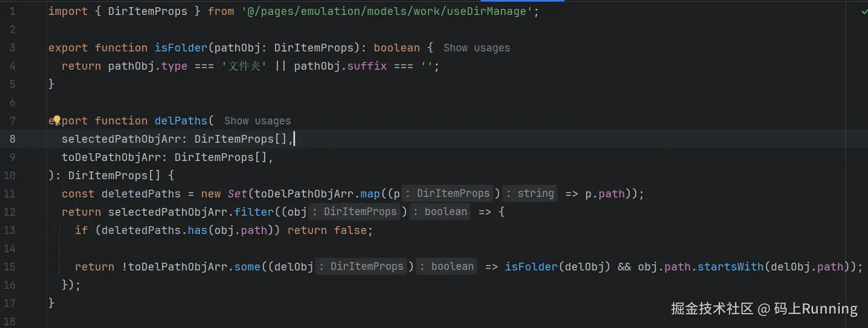This screenshot has width=868, height=328.
Task: Click the ': DirItemProps' hint after (delObj
Action: 360,267
